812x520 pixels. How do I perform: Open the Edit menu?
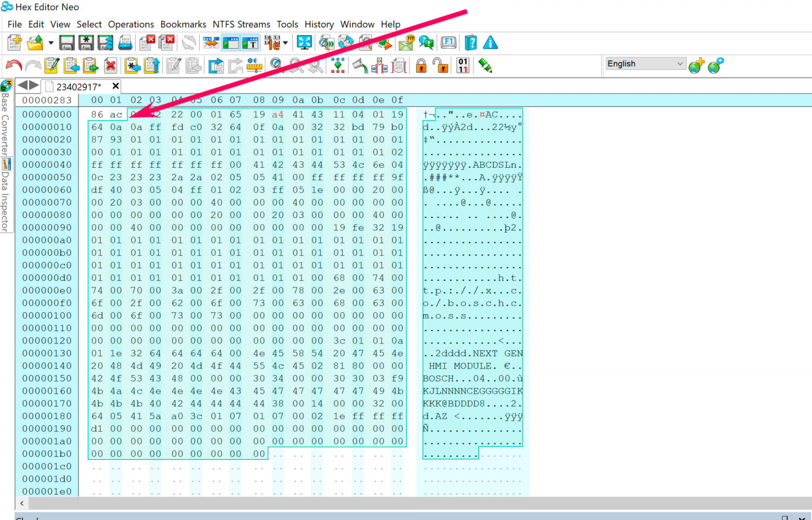pyautogui.click(x=36, y=24)
